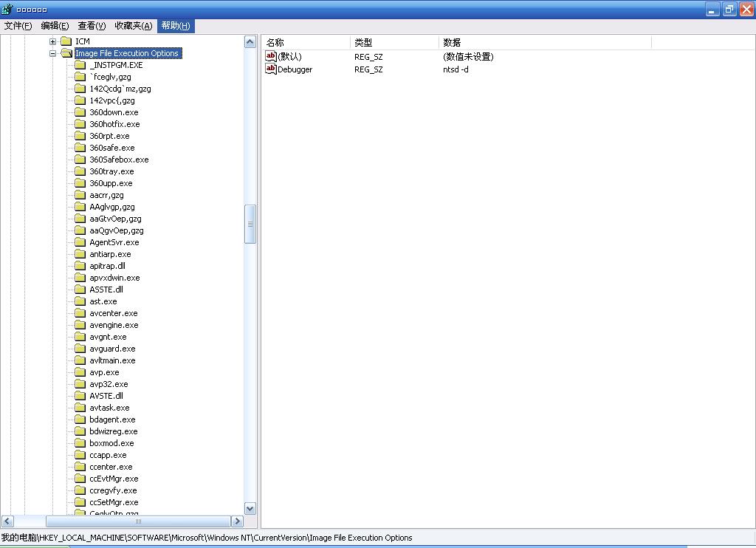
Task: Collapse Image File Execution Options key
Action: point(52,54)
